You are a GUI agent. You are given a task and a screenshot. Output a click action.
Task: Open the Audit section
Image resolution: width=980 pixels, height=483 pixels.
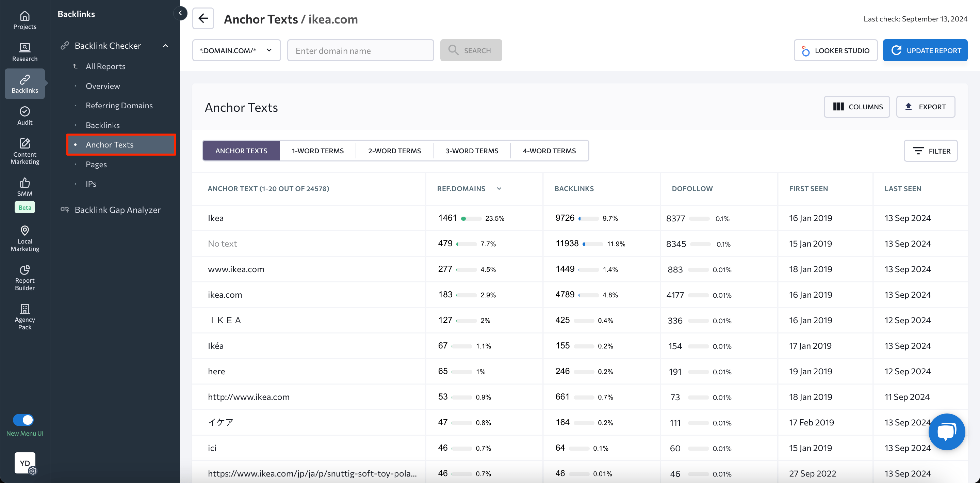tap(25, 116)
